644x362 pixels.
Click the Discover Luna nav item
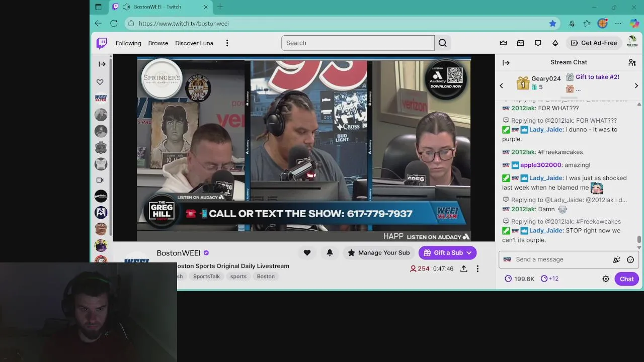click(x=194, y=43)
